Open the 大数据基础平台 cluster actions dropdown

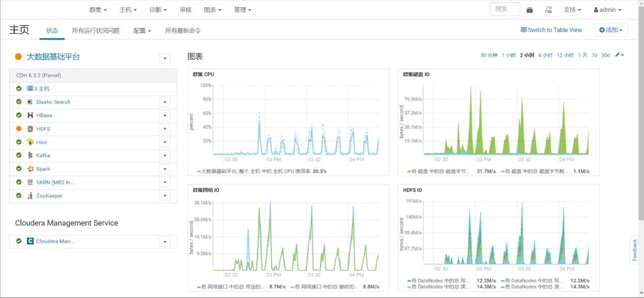coord(164,58)
